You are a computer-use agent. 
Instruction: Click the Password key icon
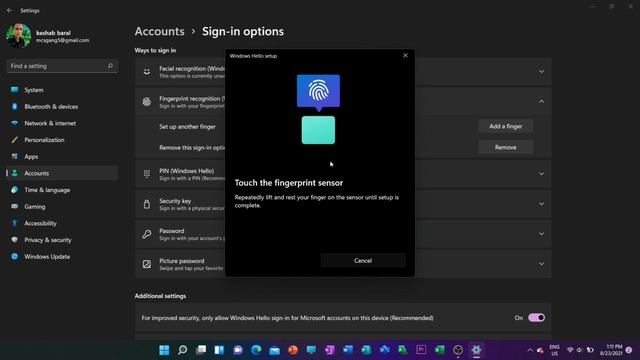[x=147, y=234]
